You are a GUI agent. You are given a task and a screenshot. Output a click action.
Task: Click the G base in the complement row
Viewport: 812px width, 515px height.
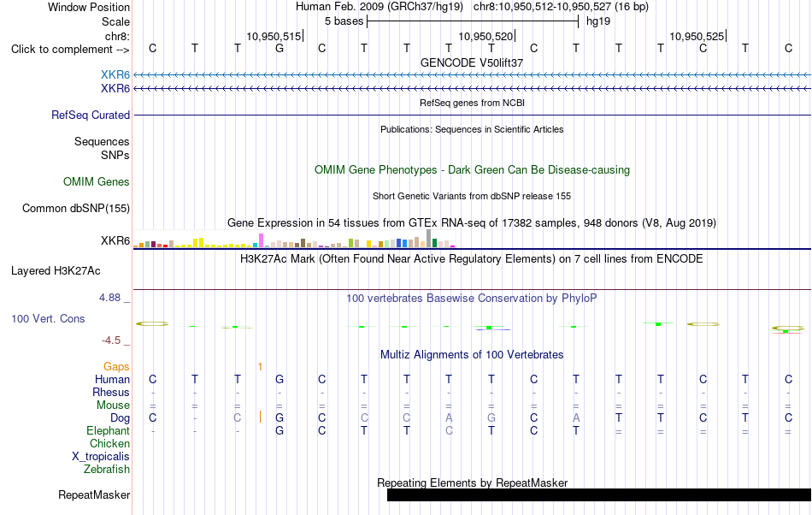[279, 48]
